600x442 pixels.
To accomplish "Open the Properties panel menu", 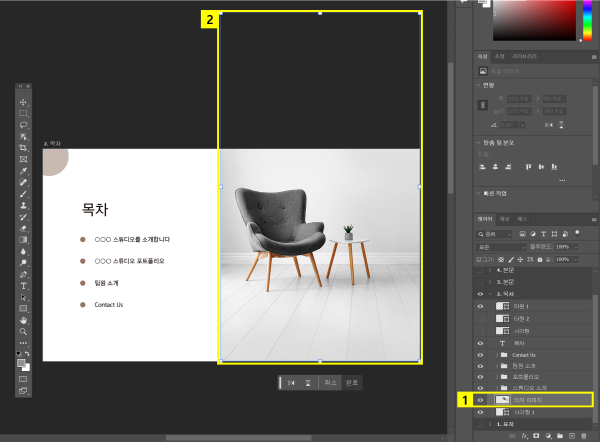I will pos(594,57).
